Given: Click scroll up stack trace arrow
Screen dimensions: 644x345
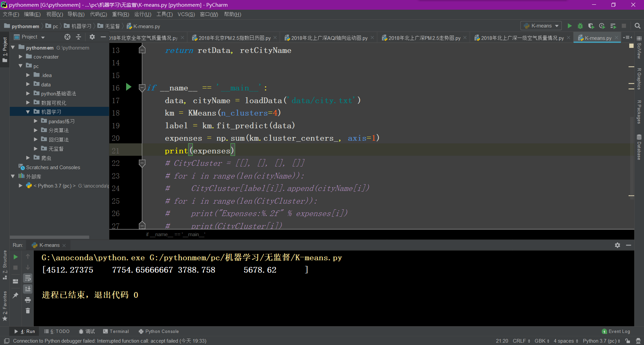Looking at the screenshot, I should tap(28, 256).
